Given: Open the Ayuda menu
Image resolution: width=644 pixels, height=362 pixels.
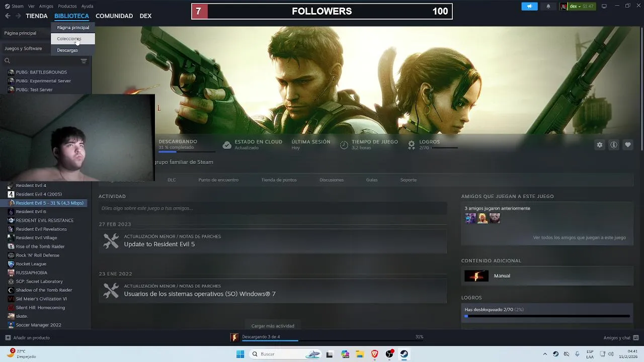Looking at the screenshot, I should tap(88, 6).
